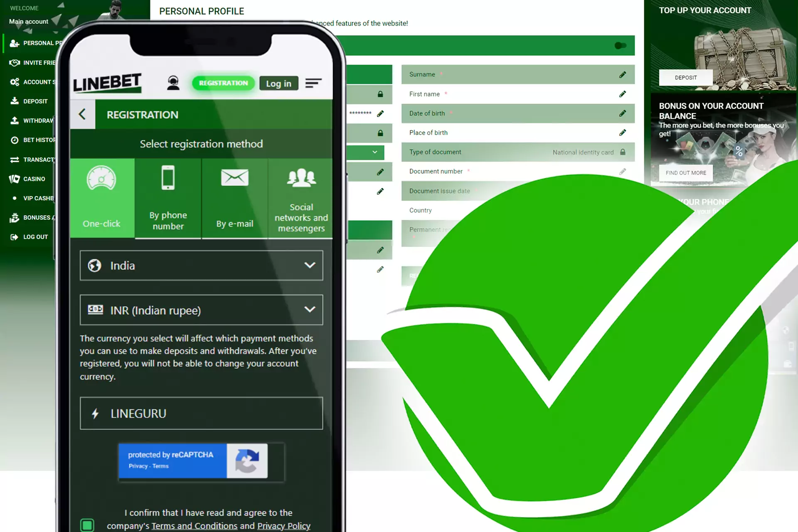Click the LINEGURU promo code input field
Screen dimensions: 798x532
pos(202,414)
